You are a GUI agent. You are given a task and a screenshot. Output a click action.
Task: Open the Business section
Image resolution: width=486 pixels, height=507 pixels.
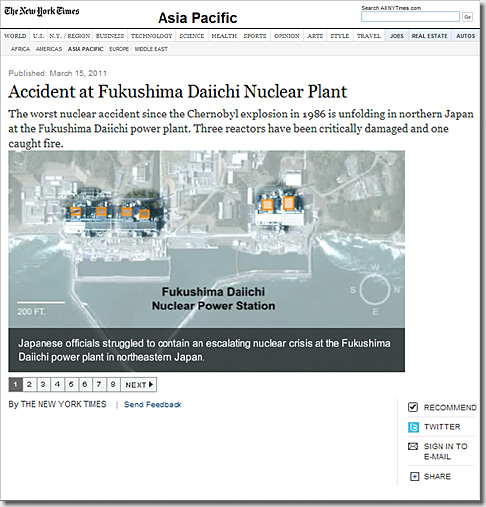coord(110,36)
